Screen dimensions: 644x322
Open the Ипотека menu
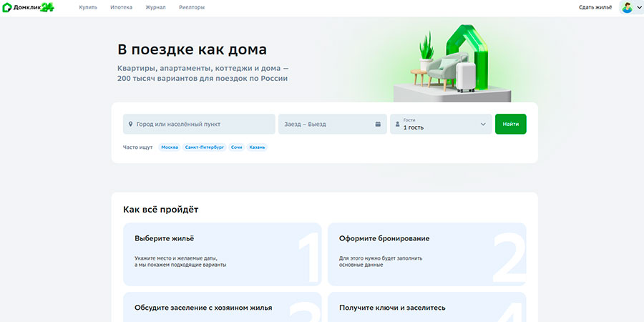(x=121, y=7)
